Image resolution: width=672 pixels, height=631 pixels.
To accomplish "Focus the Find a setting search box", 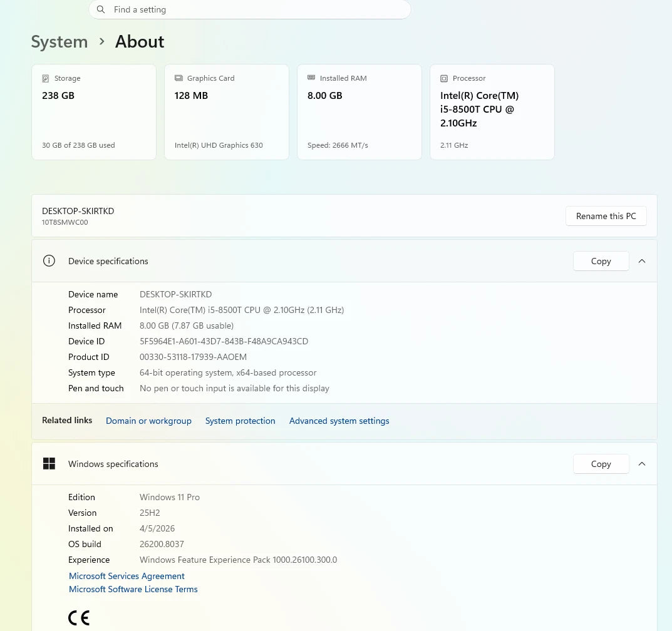I will pyautogui.click(x=250, y=9).
